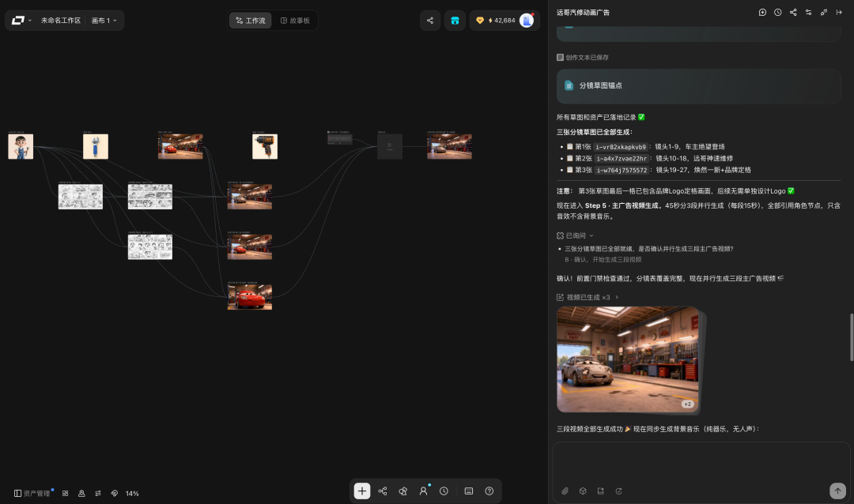The width and height of the screenshot is (854, 504).
Task: Click the swap arrows icon in bottom-left bar
Action: pos(98,493)
